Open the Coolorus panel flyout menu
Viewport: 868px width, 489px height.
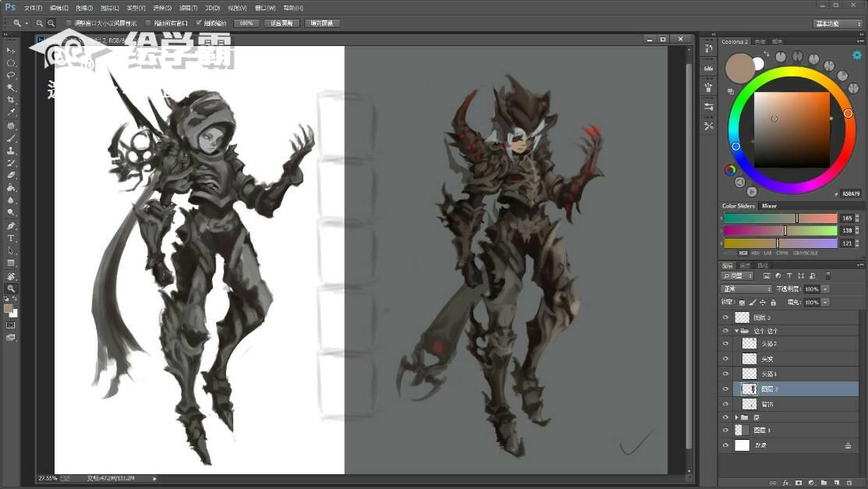click(860, 41)
